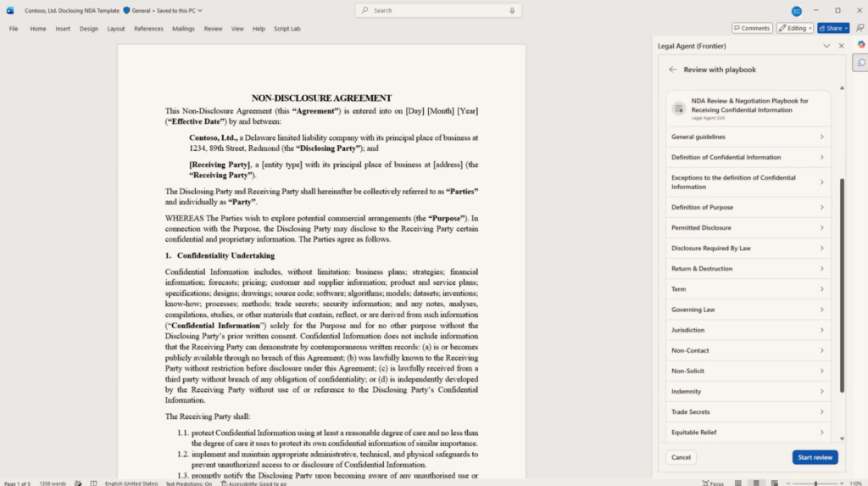Expand the Return & Destruction section
The height and width of the screenshot is (486, 868).
click(x=748, y=269)
